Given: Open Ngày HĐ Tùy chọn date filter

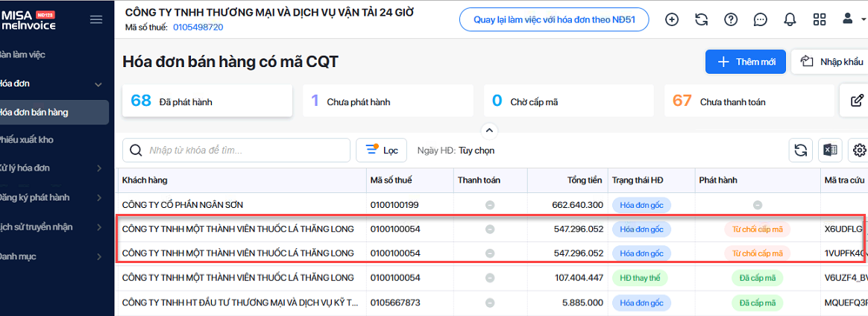Looking at the screenshot, I should coord(456,151).
